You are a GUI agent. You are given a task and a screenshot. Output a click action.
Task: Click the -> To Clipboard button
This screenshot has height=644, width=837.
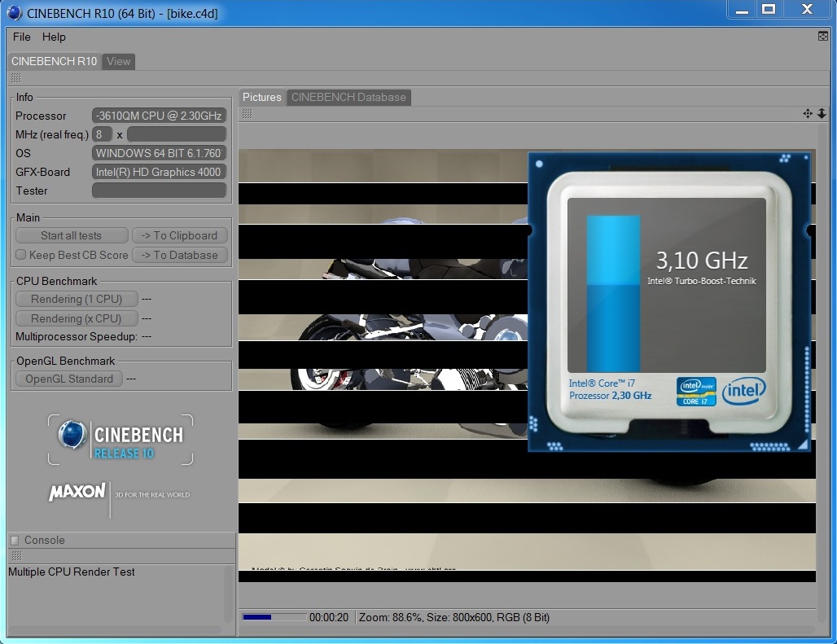pyautogui.click(x=180, y=235)
